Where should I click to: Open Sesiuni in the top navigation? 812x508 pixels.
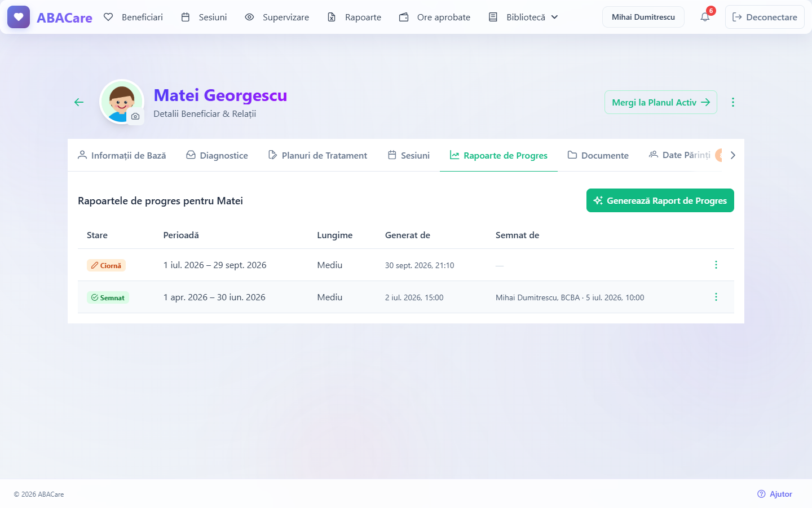click(x=204, y=17)
